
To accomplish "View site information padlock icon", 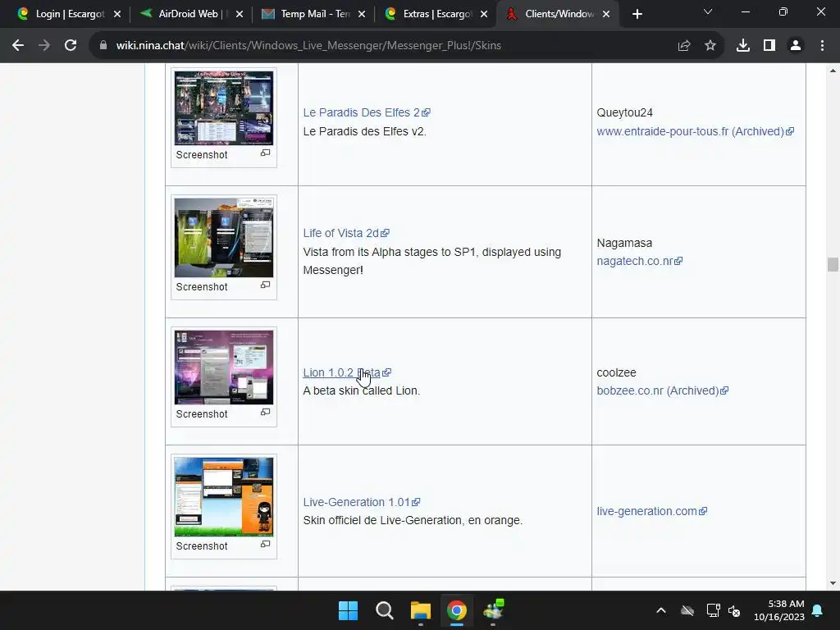I will click(x=103, y=46).
